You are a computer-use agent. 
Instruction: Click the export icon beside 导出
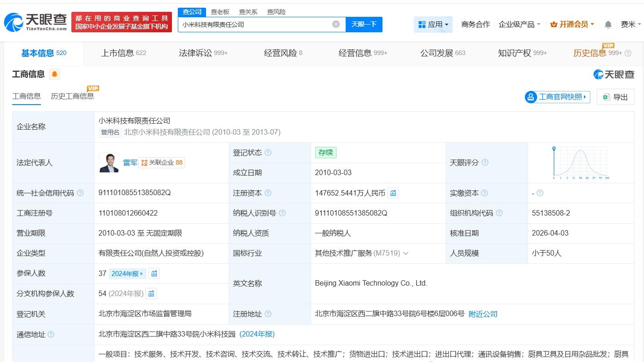[605, 96]
